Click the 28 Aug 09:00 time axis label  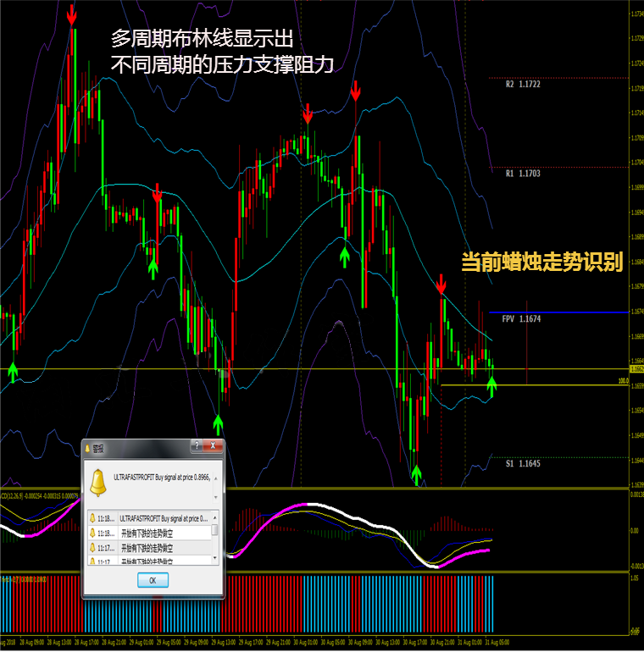[x=31, y=643]
